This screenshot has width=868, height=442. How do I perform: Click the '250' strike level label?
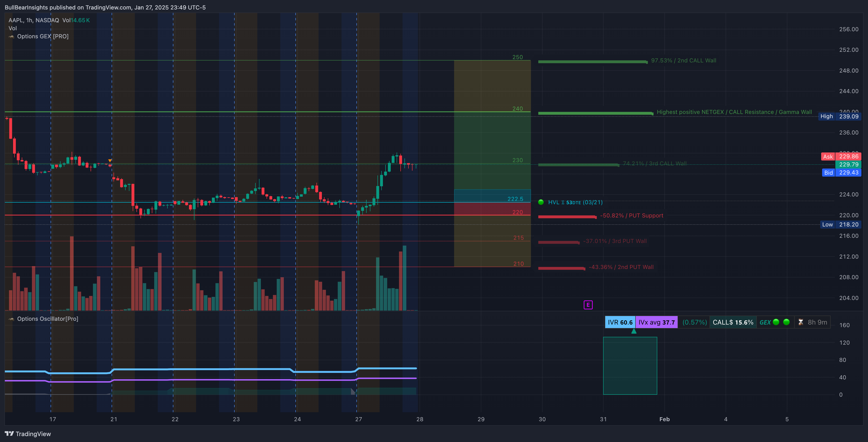pos(517,57)
